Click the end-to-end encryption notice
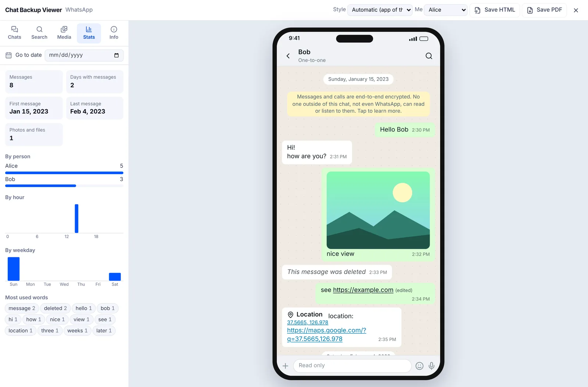 pyautogui.click(x=358, y=104)
